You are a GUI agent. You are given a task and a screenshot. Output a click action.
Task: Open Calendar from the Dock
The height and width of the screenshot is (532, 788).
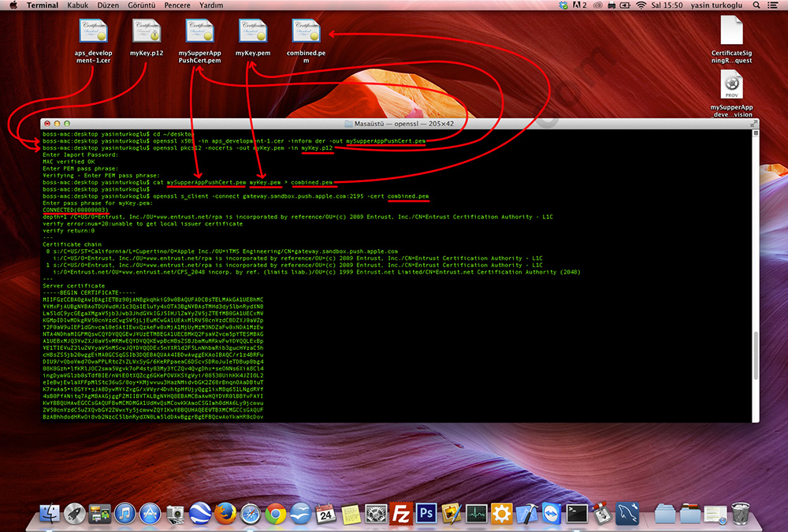tap(325, 513)
